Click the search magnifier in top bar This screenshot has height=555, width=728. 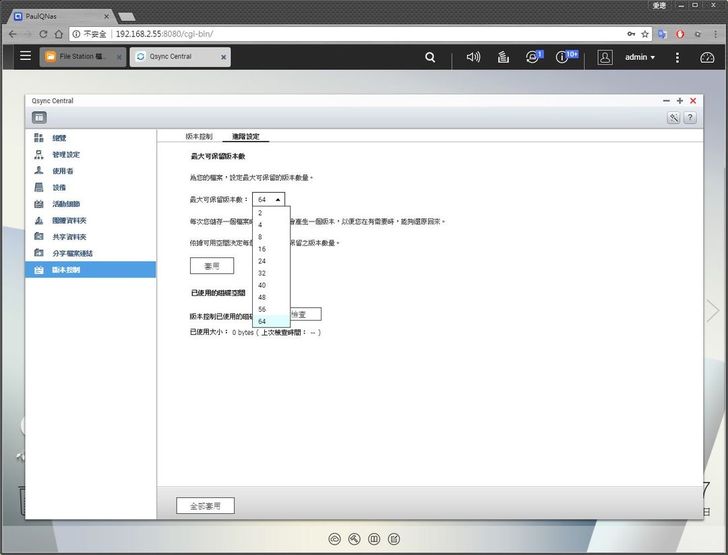(x=430, y=57)
